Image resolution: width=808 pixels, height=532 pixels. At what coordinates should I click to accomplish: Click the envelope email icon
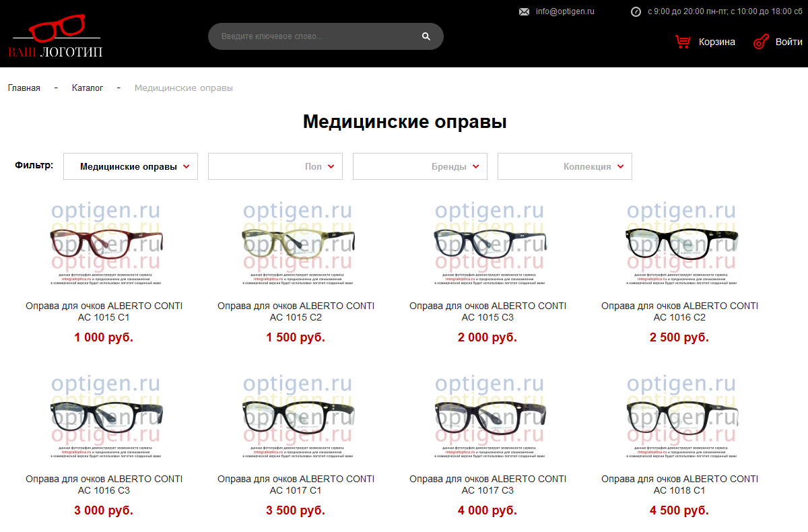(524, 11)
